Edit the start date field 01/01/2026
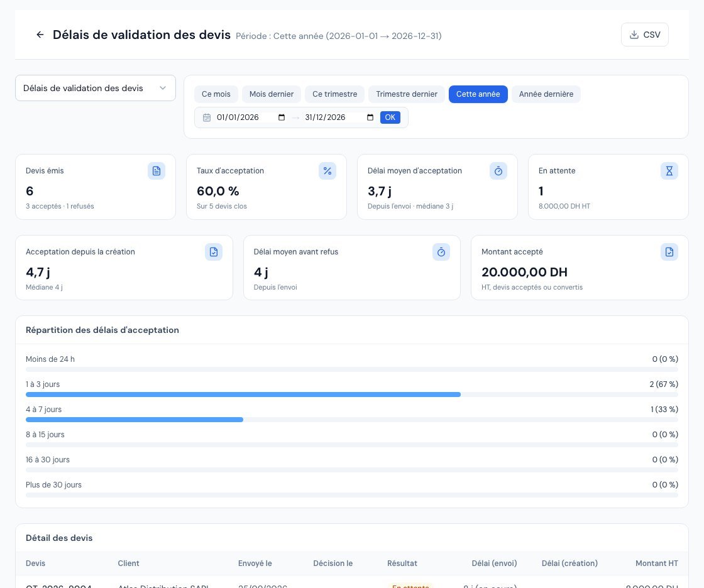Viewport: 704px width, 588px height. pos(251,117)
